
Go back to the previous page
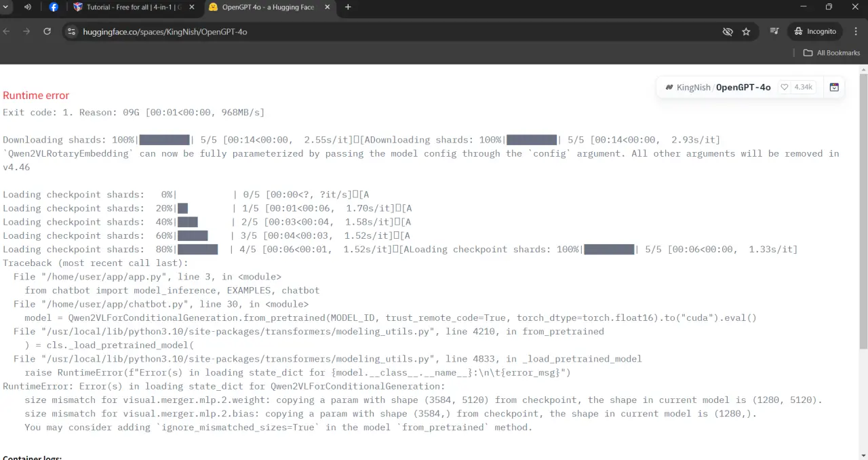7,31
